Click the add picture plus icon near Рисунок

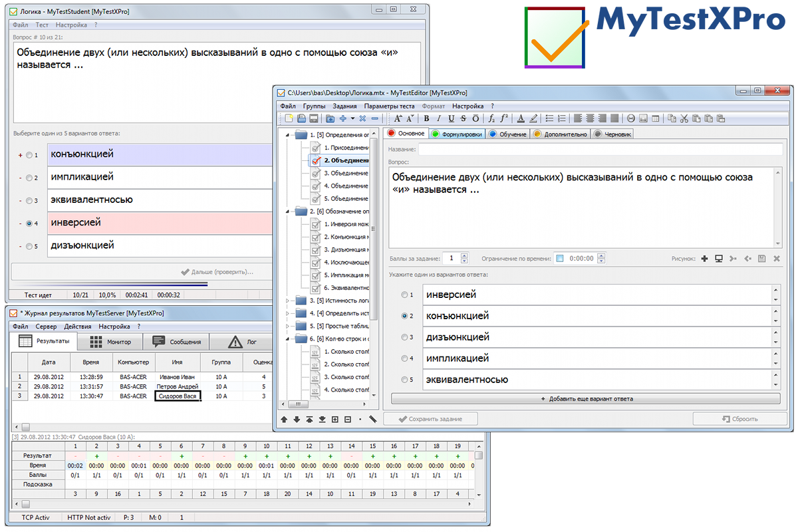click(x=705, y=258)
